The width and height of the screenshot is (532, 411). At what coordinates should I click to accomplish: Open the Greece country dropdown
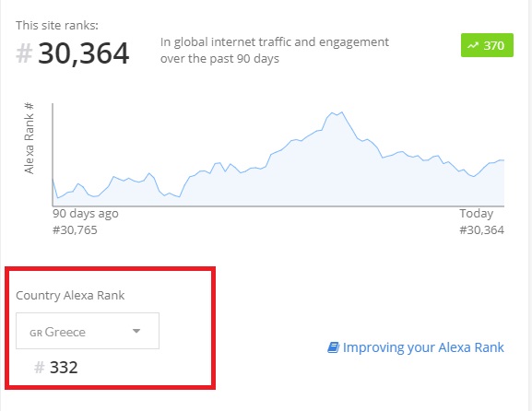point(88,331)
